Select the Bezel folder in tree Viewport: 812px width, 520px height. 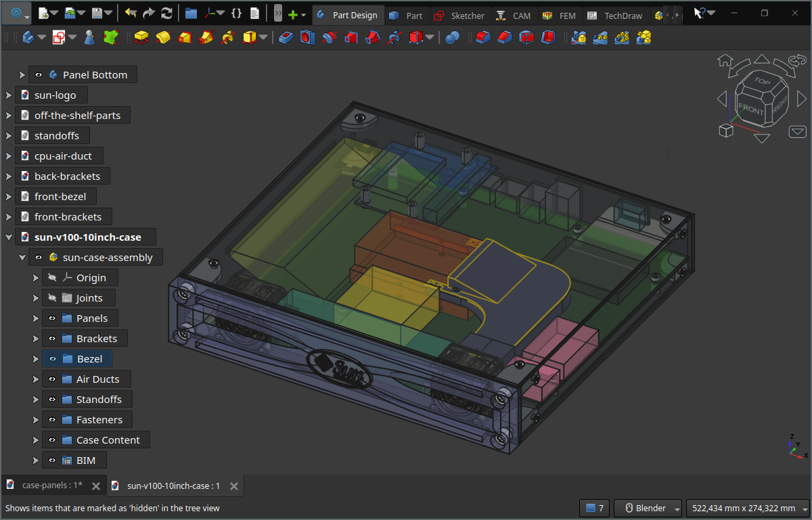pos(89,359)
